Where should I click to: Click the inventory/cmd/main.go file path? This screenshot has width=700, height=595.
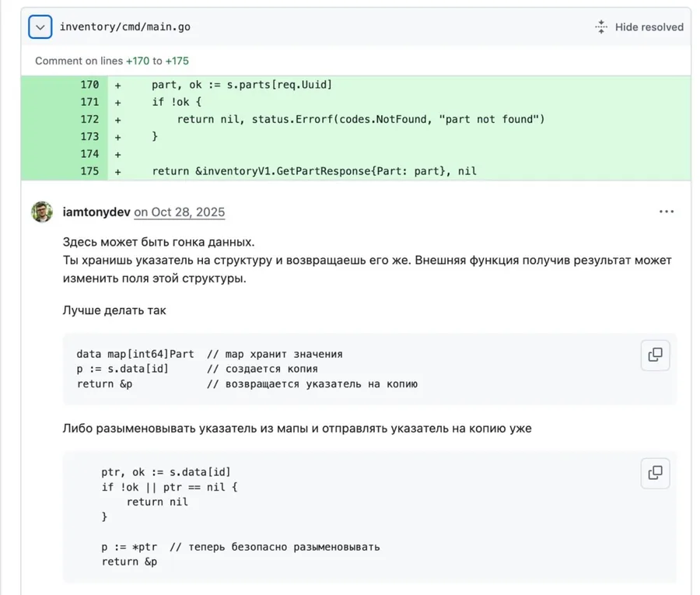(x=125, y=26)
